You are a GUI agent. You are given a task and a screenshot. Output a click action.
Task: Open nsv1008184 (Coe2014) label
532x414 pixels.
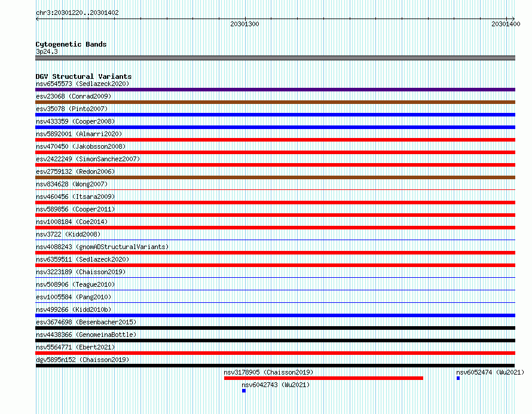[x=72, y=222]
